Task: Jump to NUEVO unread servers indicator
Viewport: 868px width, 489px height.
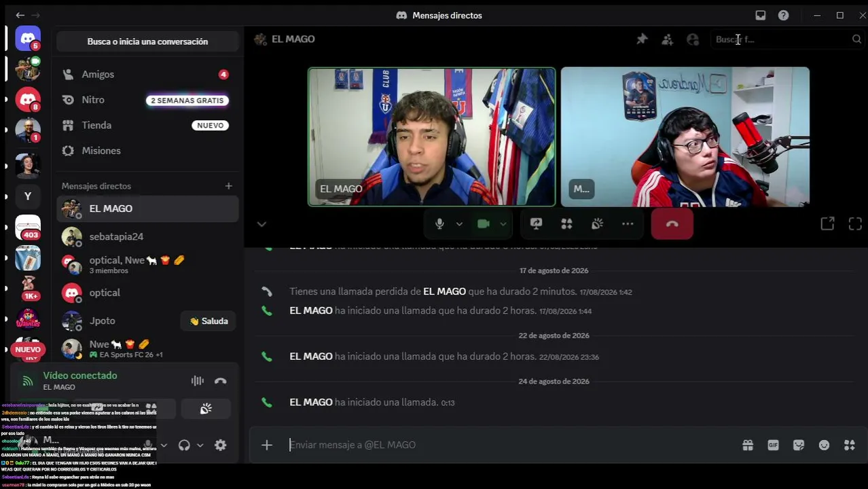Action: [28, 350]
